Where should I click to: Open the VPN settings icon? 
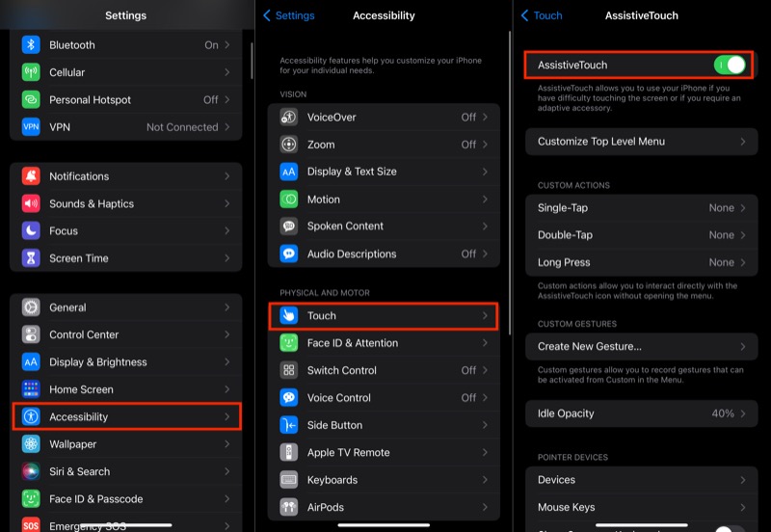pos(32,127)
